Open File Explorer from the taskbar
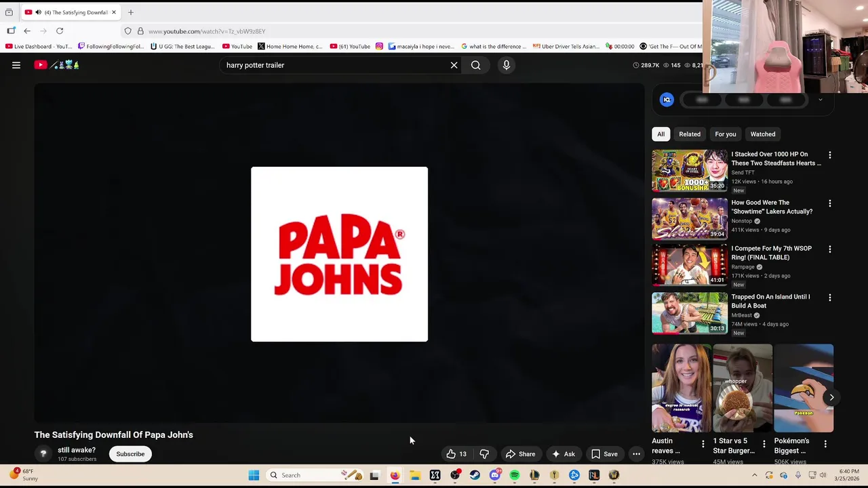The image size is (868, 488). pos(415,475)
